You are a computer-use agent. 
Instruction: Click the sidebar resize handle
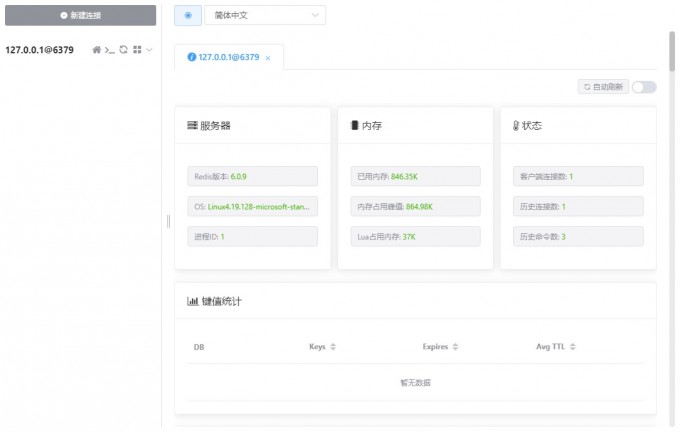(168, 221)
